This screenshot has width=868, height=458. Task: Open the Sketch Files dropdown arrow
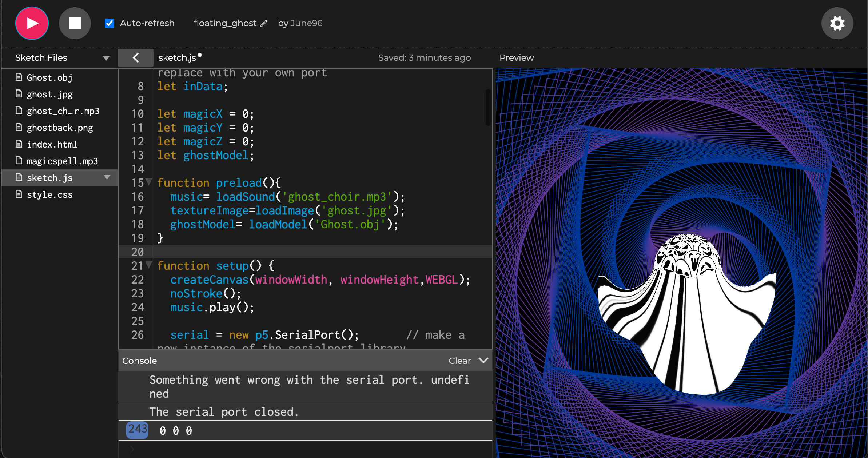tap(106, 58)
